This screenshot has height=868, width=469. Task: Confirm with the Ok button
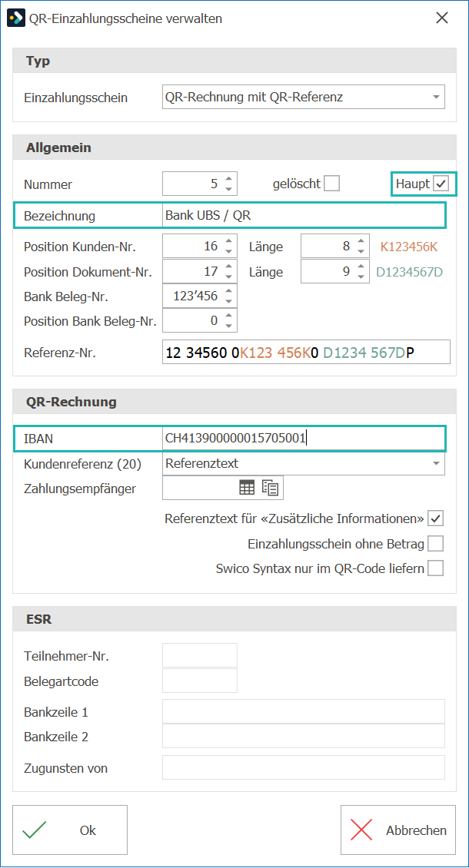coord(70,830)
